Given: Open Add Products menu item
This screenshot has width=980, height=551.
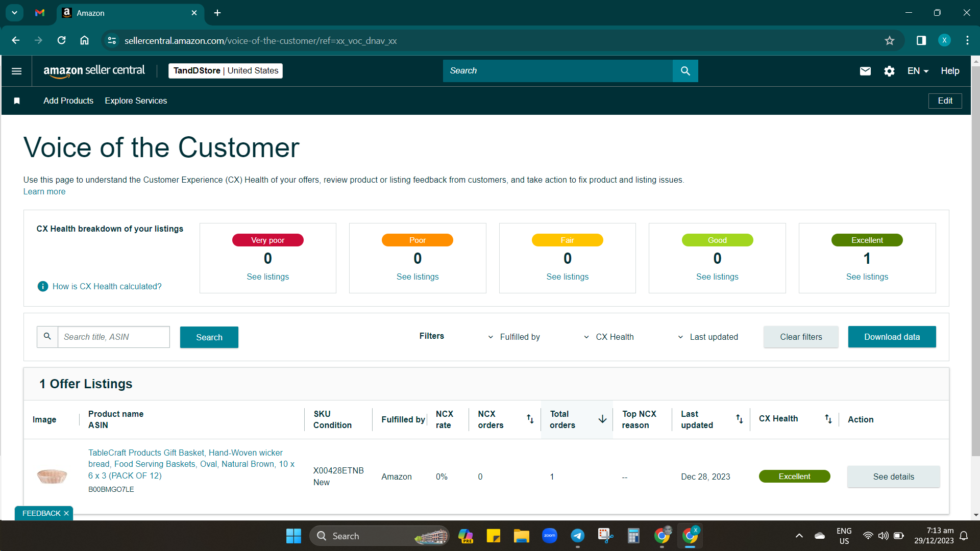Looking at the screenshot, I should tap(68, 101).
